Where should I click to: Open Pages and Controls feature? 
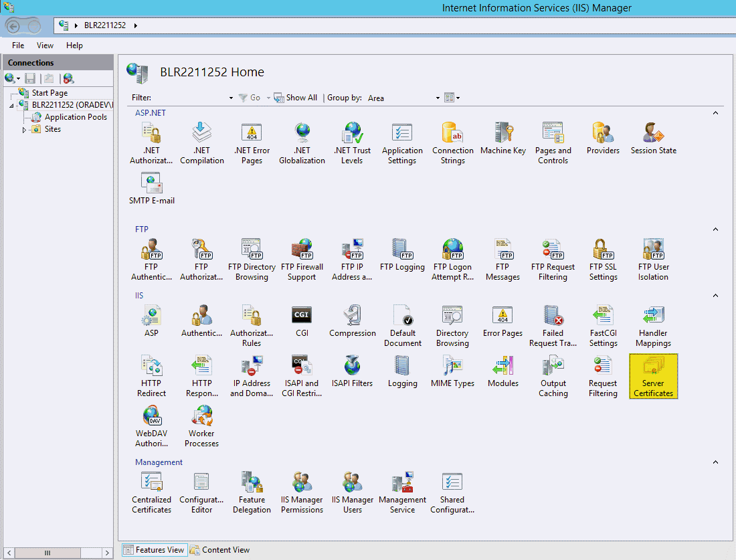(553, 143)
